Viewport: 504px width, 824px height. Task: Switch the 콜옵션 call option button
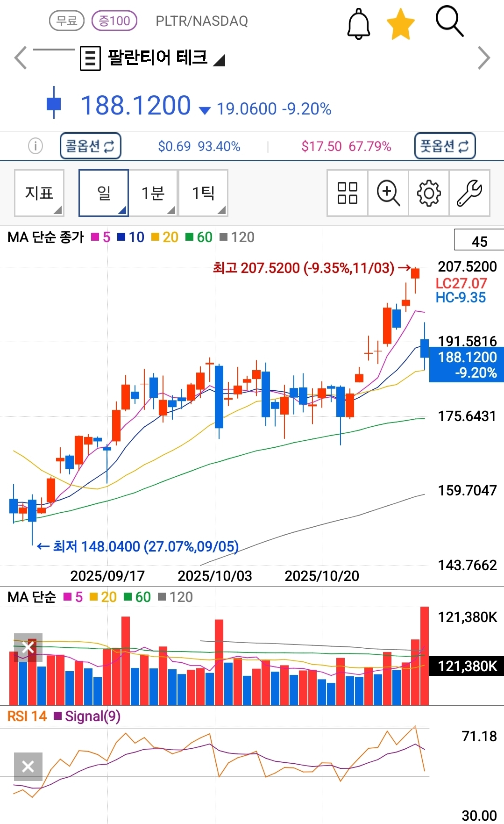(91, 146)
